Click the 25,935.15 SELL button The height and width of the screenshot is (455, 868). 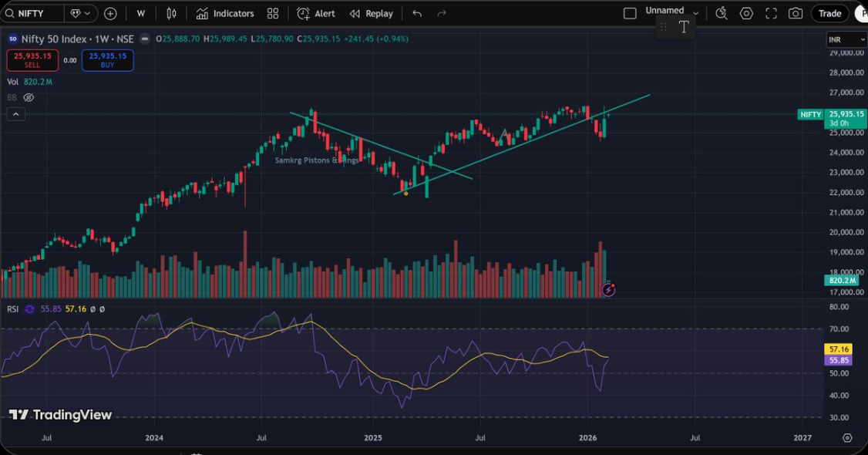click(32, 60)
